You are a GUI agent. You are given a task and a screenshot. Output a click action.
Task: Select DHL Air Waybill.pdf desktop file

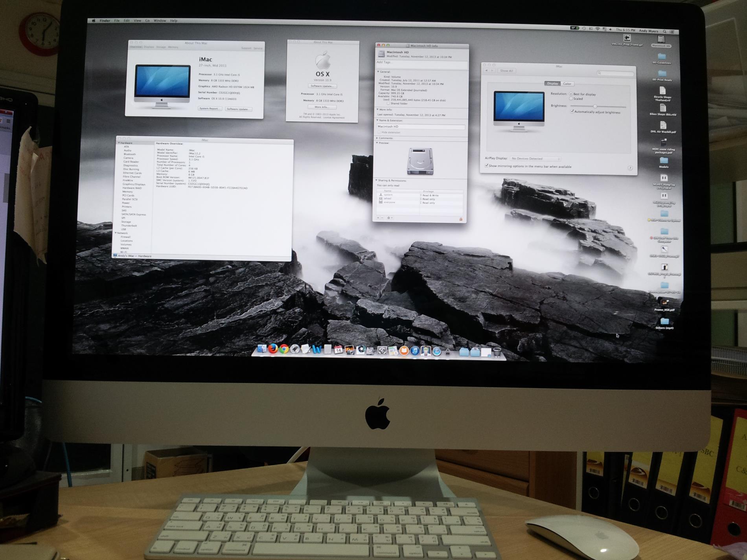(x=663, y=127)
